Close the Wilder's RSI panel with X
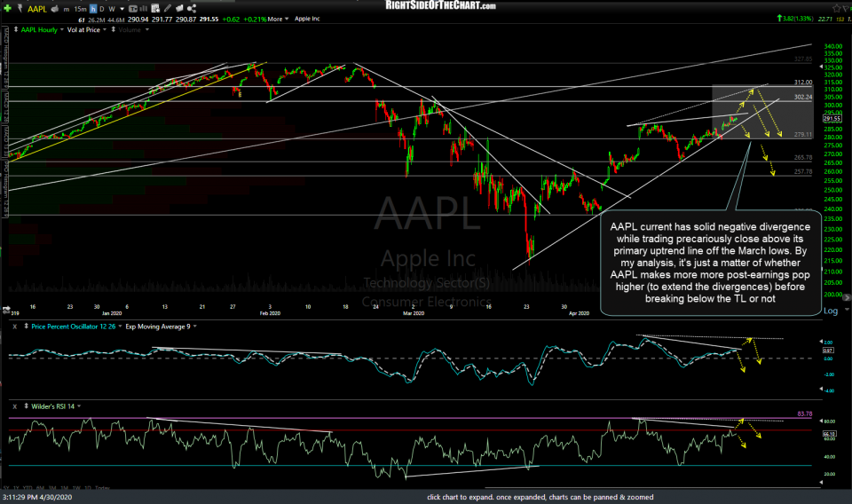852x504 pixels. point(15,406)
